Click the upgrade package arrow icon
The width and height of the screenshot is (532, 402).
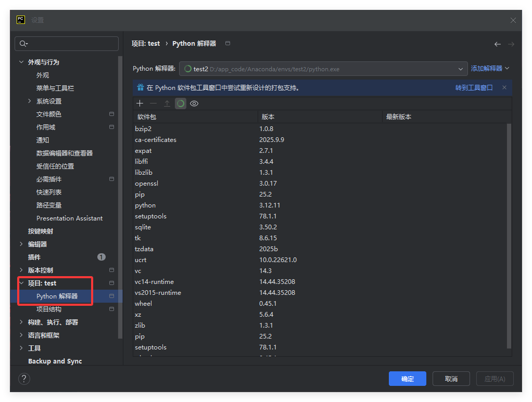[167, 103]
